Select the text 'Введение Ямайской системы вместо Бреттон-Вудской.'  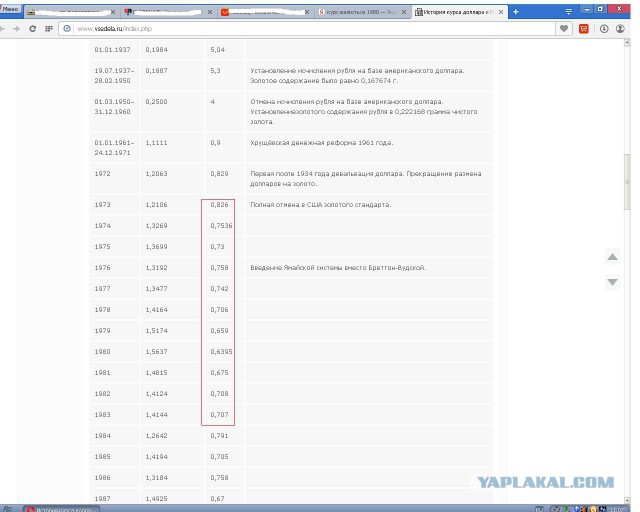(338, 268)
